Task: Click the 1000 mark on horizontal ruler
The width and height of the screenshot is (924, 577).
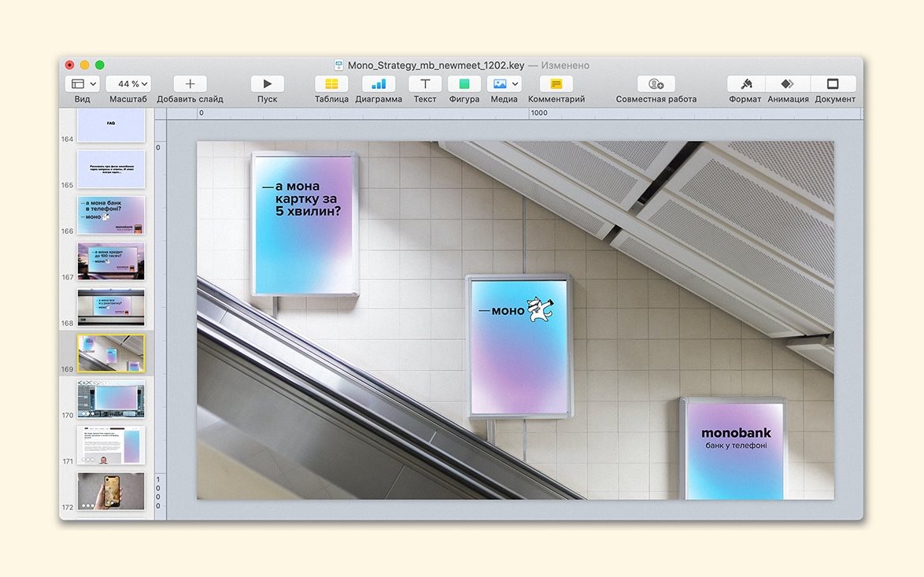Action: tap(538, 113)
